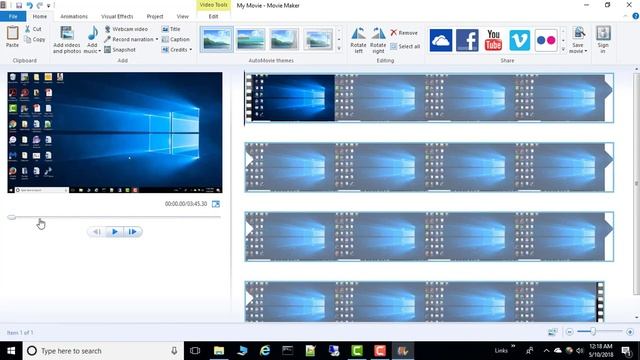Select the second AutoMovie theme thumbnail
The height and width of the screenshot is (360, 640).
click(x=251, y=40)
